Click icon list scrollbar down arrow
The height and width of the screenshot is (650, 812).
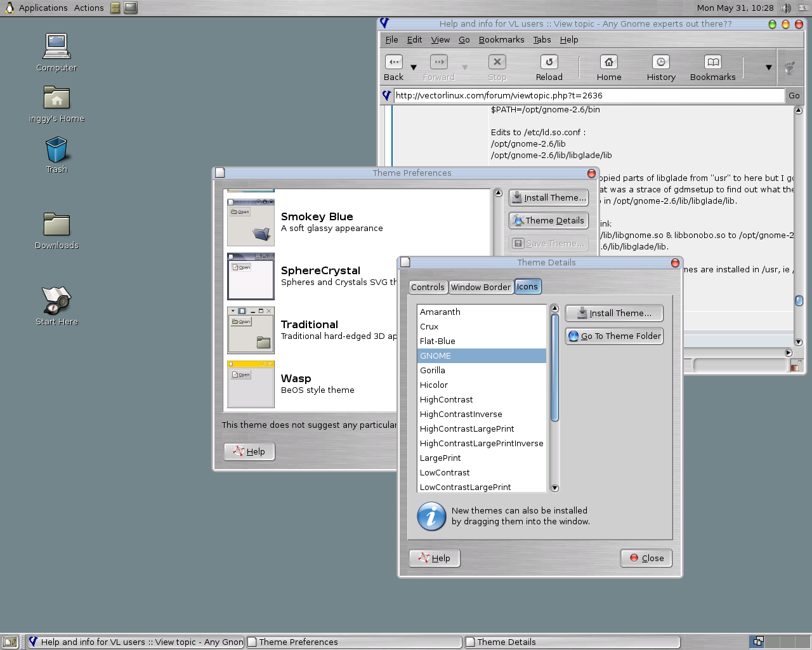point(554,487)
